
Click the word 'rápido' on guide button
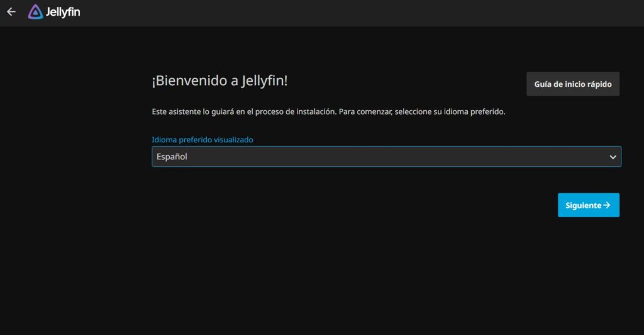tap(598, 84)
